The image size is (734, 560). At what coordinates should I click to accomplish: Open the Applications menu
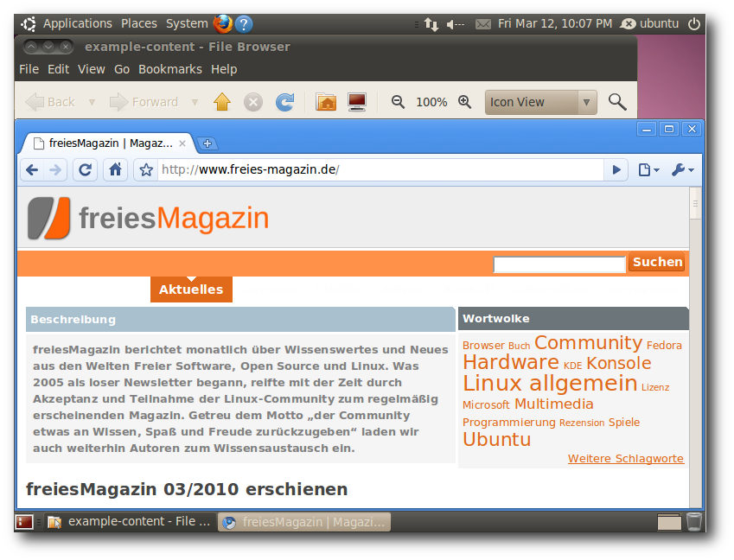(78, 23)
